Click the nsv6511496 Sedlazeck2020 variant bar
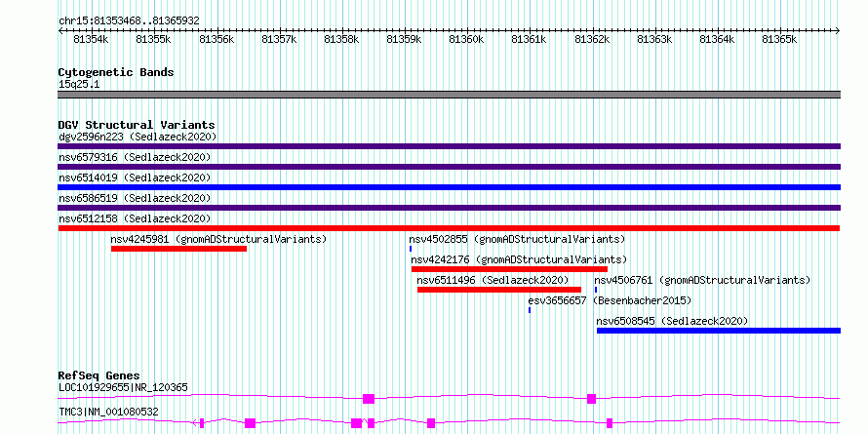Screen dimensions: 868x434 point(499,290)
